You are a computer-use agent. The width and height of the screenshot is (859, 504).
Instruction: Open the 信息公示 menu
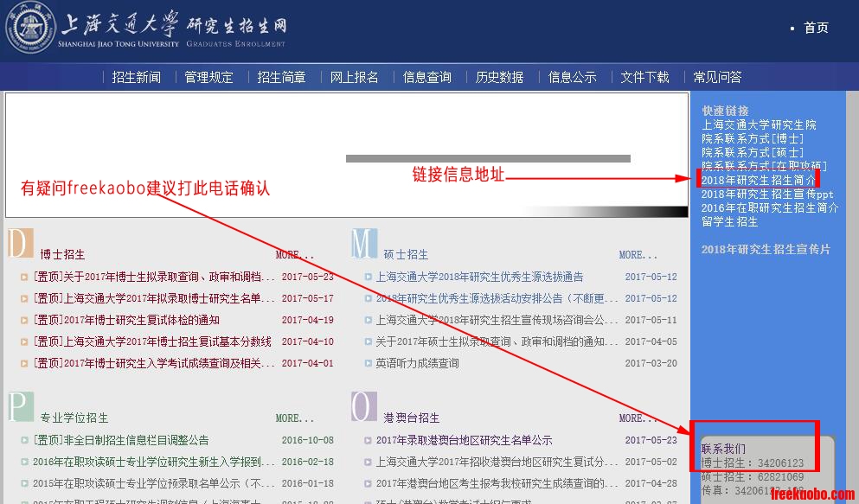[573, 77]
